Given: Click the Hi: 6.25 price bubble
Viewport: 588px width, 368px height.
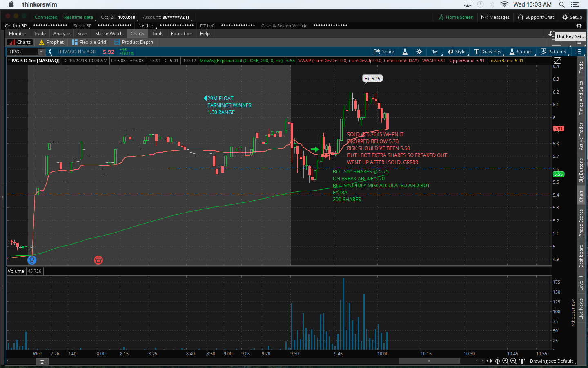Looking at the screenshot, I should [372, 78].
